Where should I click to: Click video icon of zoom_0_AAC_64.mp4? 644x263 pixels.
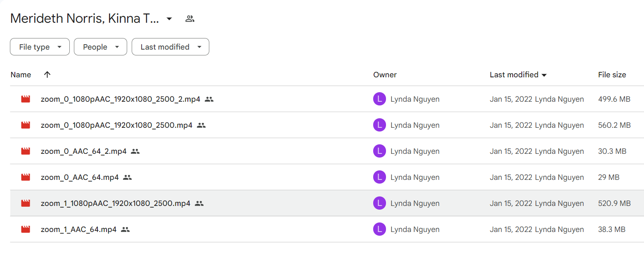tap(26, 177)
